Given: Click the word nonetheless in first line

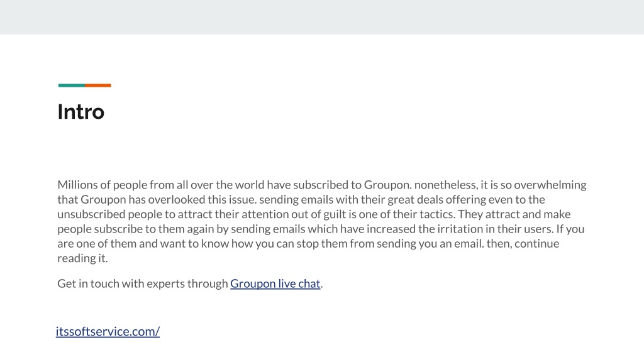Looking at the screenshot, I should coord(446,185).
